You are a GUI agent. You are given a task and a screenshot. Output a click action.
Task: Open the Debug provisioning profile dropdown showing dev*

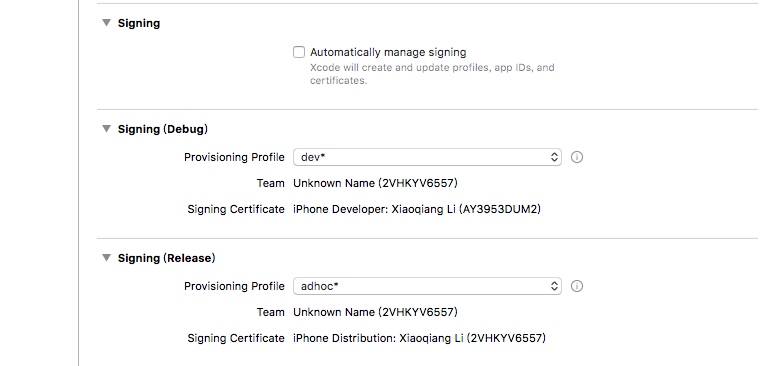pyautogui.click(x=427, y=157)
